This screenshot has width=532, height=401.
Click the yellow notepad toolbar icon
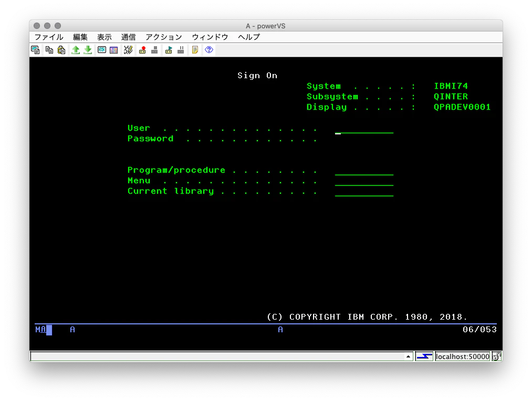coord(195,50)
